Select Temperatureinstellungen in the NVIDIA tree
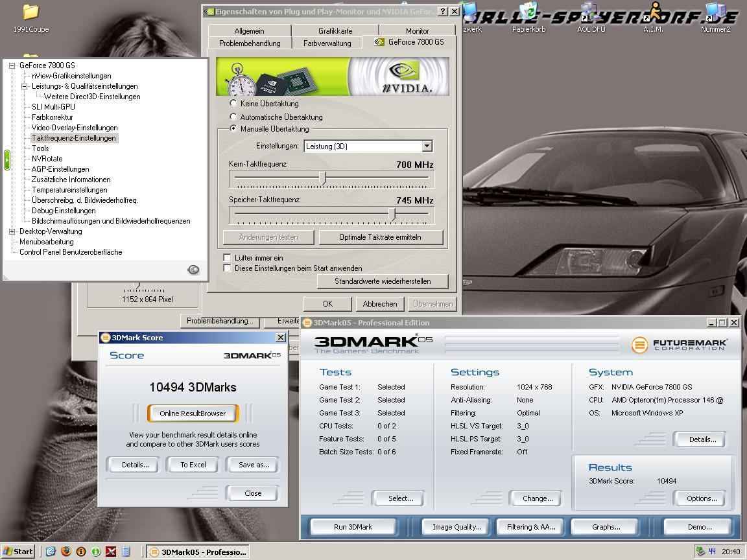The width and height of the screenshot is (747, 560). pos(69,190)
